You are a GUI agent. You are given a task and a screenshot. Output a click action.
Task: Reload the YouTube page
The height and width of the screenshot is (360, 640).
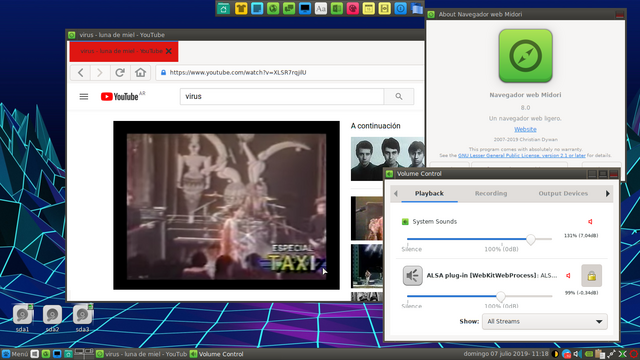click(x=120, y=73)
